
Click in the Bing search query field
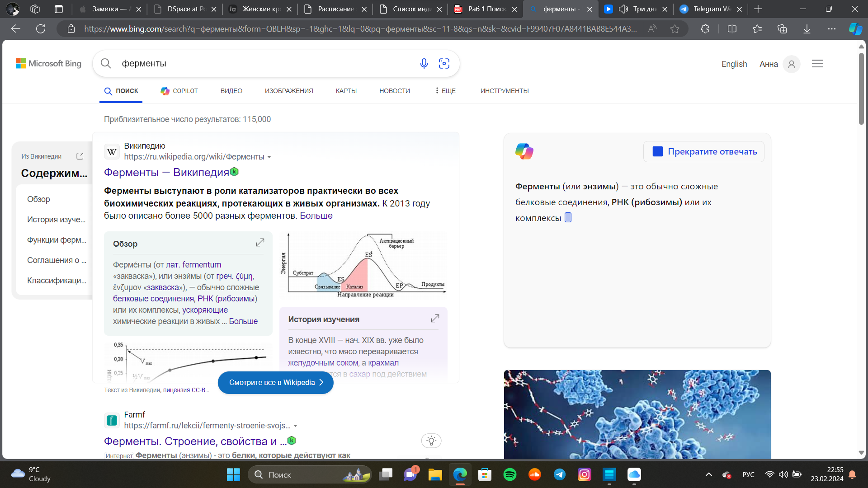coord(267,64)
